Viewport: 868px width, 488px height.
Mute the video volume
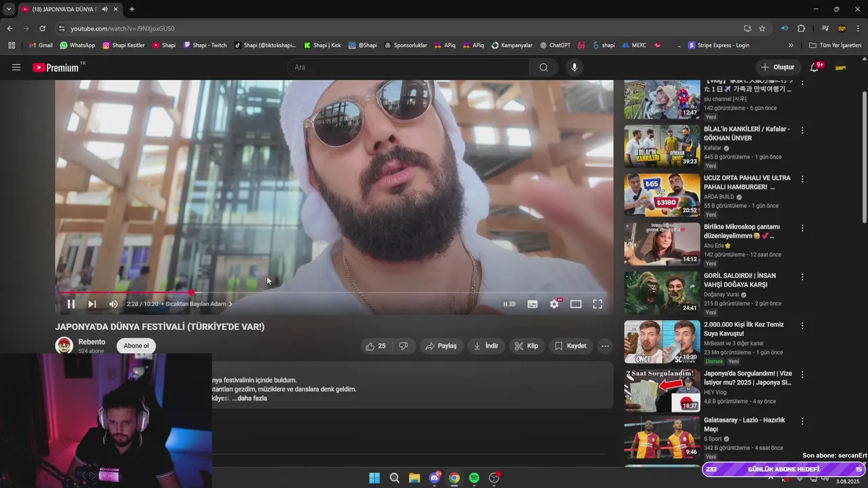click(113, 304)
